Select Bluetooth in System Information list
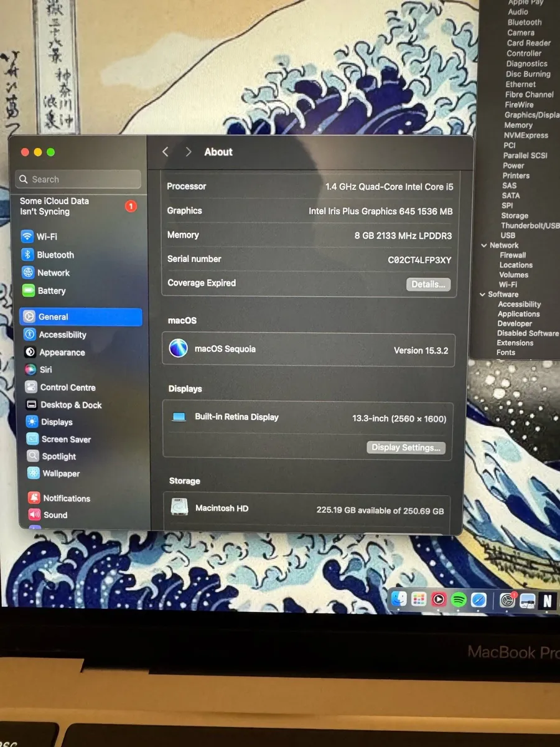Screen dimensions: 560x747 (x=525, y=22)
